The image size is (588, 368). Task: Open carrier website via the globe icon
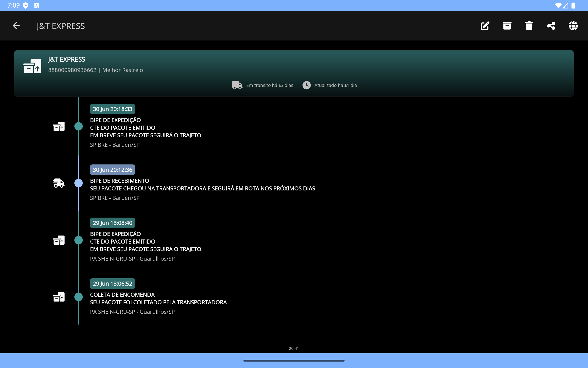pos(573,26)
